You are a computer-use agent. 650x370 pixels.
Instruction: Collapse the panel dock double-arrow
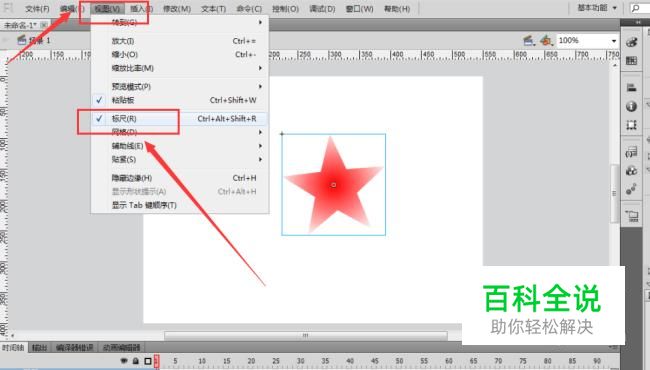pyautogui.click(x=638, y=22)
